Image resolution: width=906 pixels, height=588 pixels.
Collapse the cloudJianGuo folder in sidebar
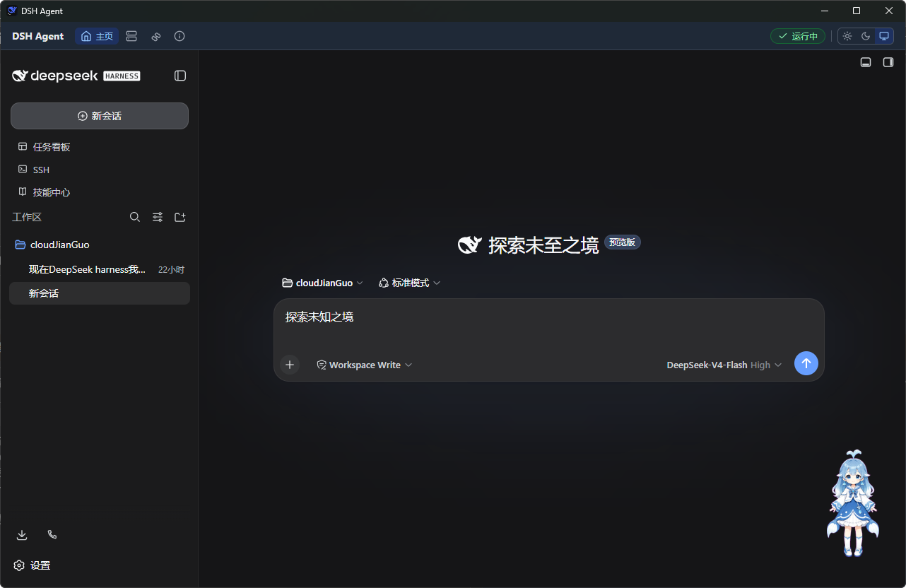click(100, 245)
